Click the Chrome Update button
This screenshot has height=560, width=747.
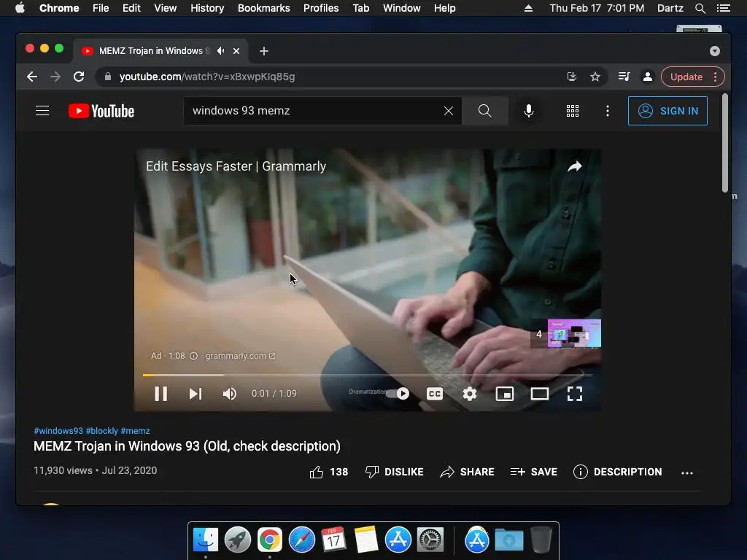point(692,77)
